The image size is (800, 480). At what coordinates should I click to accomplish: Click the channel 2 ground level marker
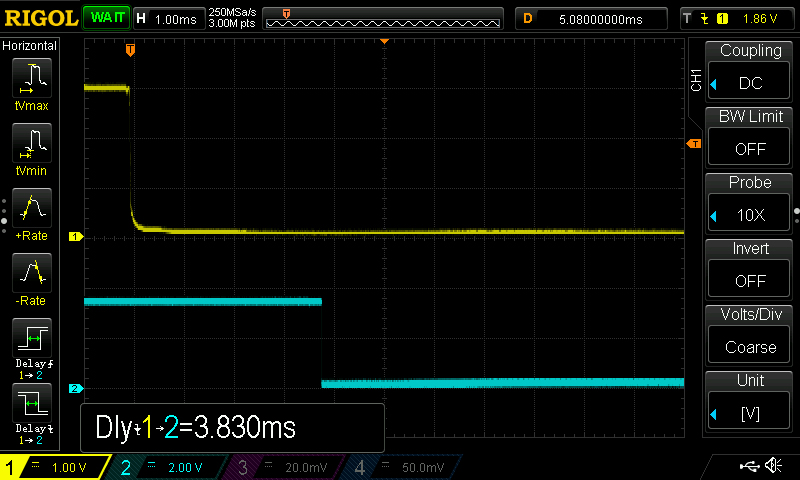click(76, 389)
